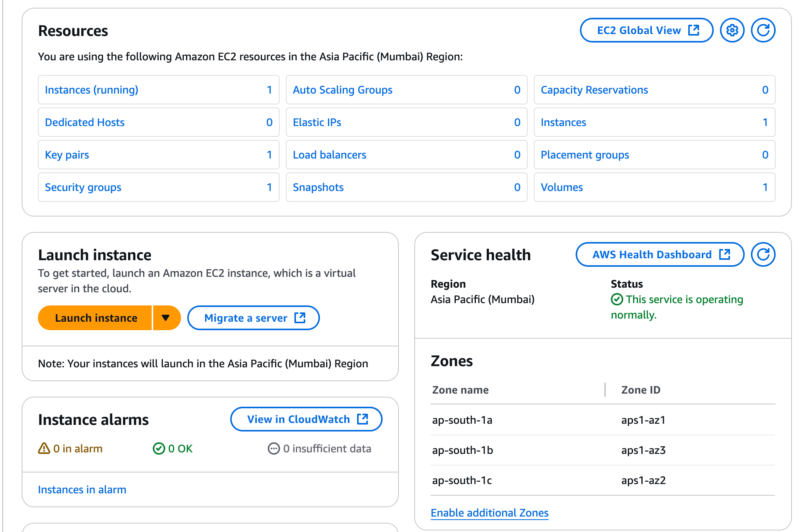The width and height of the screenshot is (807, 532).
Task: Open the Instances resource tile link
Action: pos(563,122)
